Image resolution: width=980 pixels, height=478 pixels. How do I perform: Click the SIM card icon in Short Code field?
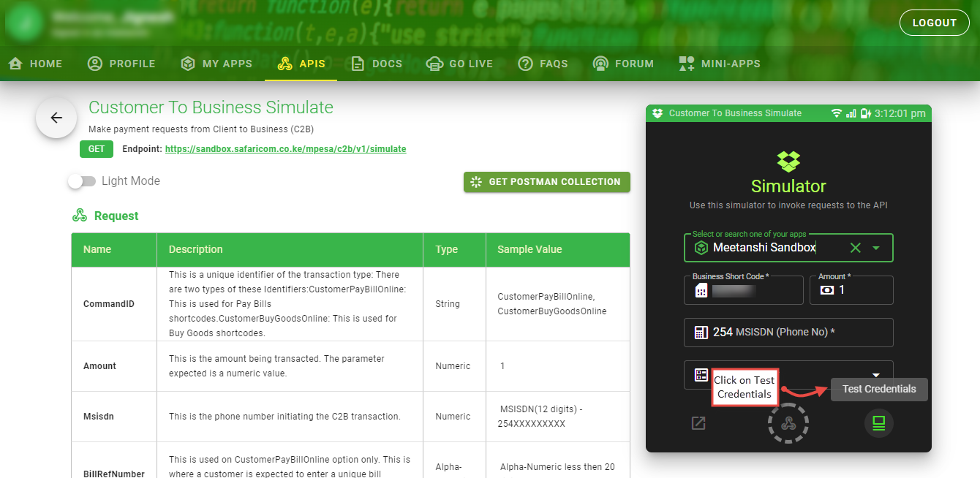pyautogui.click(x=701, y=290)
